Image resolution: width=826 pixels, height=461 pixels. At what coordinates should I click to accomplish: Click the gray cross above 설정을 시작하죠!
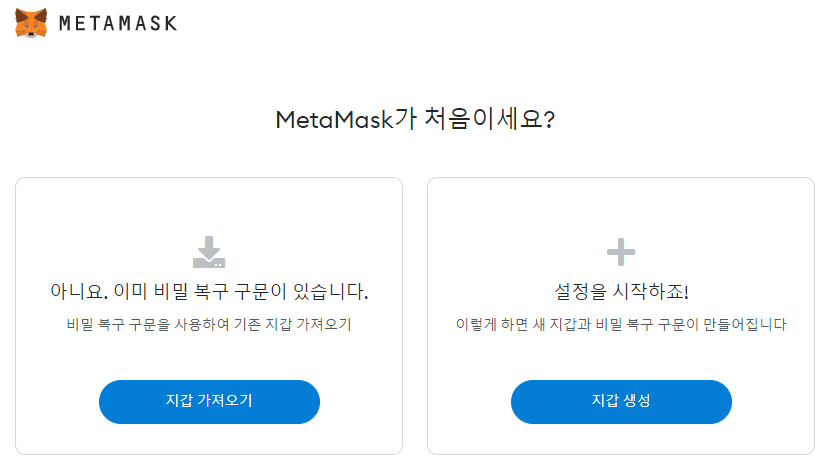[x=621, y=252]
